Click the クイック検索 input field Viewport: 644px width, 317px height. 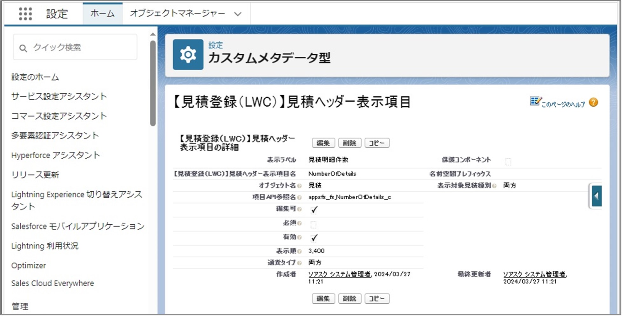(75, 48)
